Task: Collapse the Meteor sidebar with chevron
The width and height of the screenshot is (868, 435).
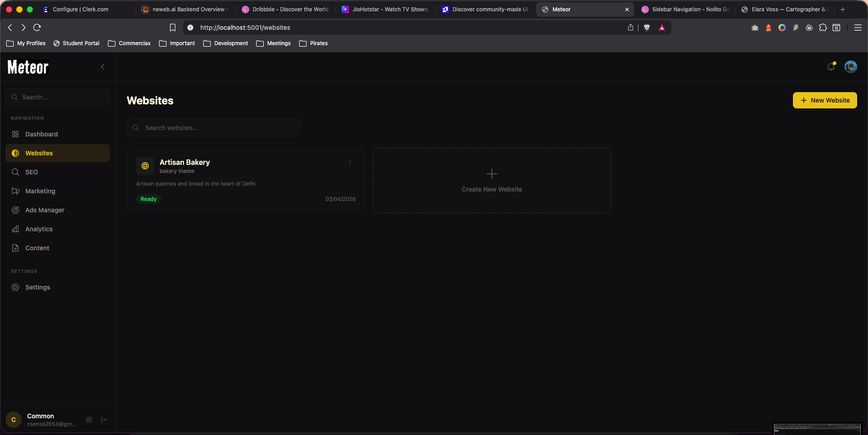Action: pyautogui.click(x=103, y=67)
